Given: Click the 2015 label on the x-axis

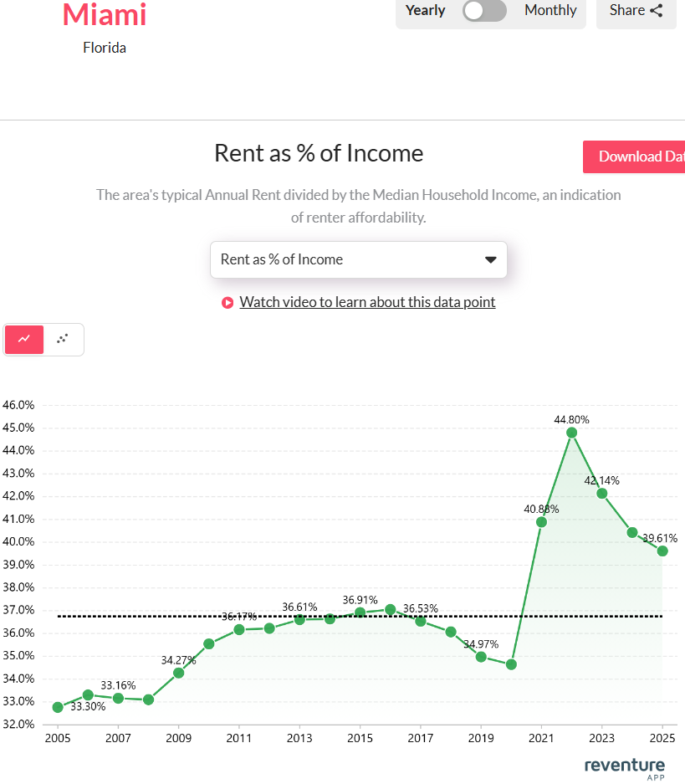Looking at the screenshot, I should pyautogui.click(x=360, y=738).
